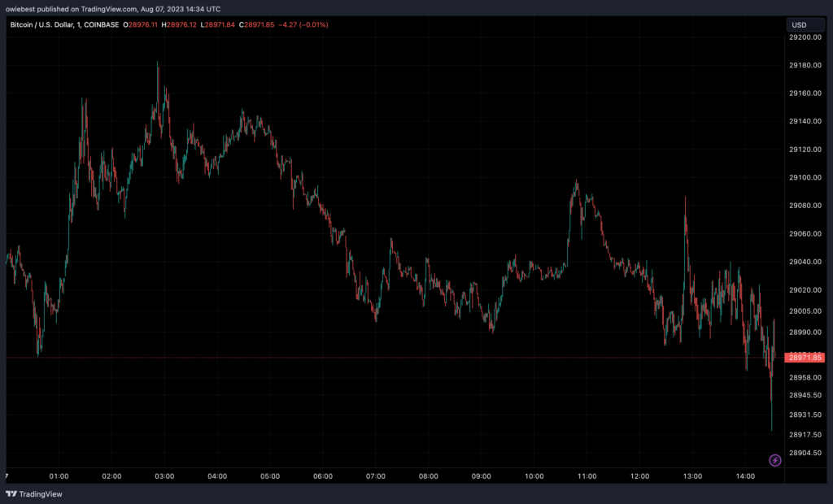833x504 pixels.
Task: Click the 14:00 time axis label
Action: (745, 476)
